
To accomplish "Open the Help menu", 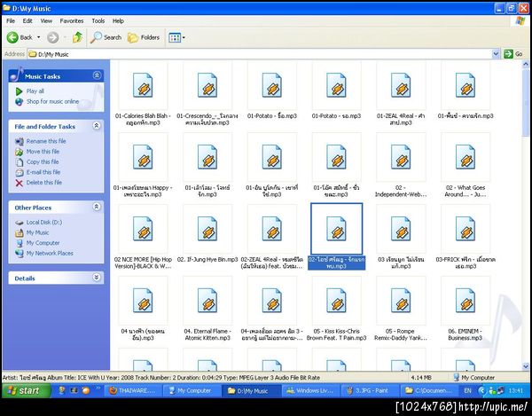I will click(118, 20).
